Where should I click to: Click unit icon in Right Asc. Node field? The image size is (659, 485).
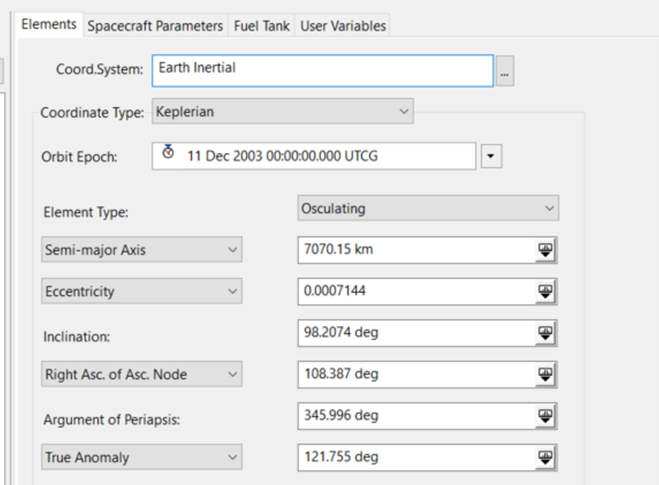pyautogui.click(x=545, y=375)
